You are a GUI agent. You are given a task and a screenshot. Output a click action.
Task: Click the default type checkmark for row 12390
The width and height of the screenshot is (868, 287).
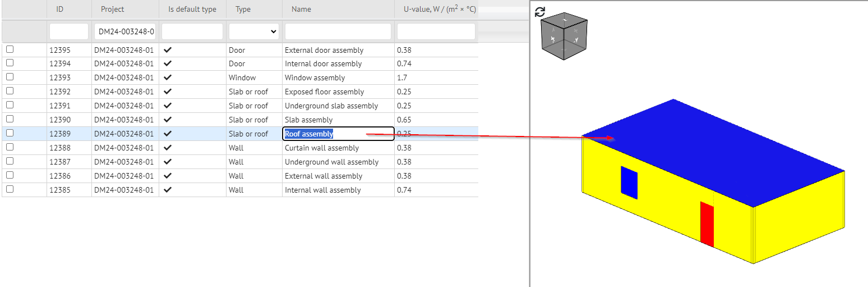click(168, 120)
